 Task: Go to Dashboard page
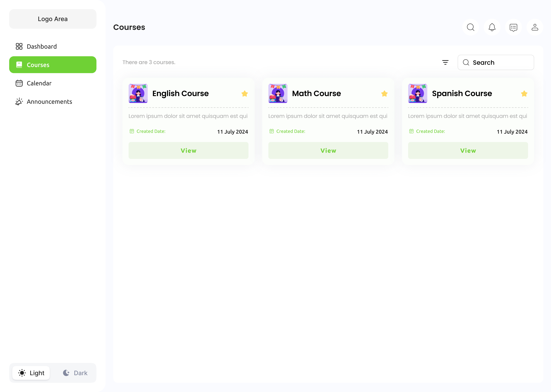(x=53, y=46)
